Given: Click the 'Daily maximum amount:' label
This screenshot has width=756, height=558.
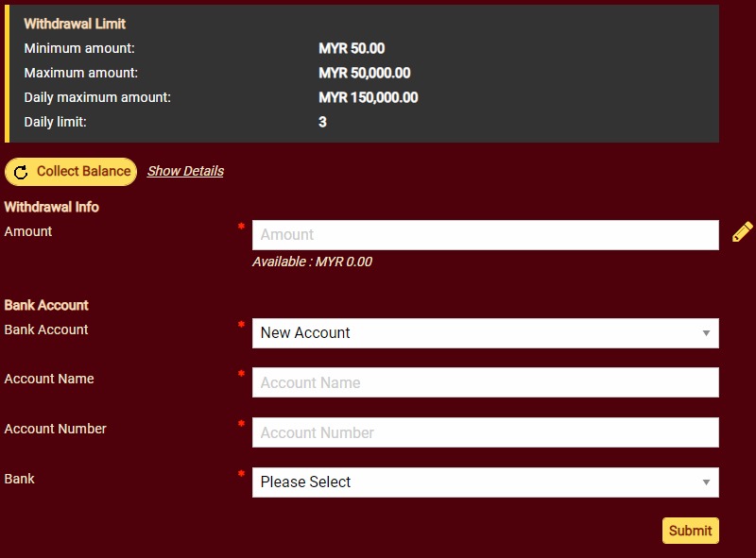Looking at the screenshot, I should tap(97, 98).
